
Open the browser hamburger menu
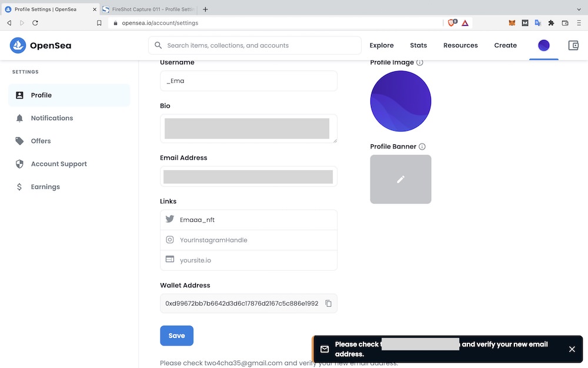579,23
